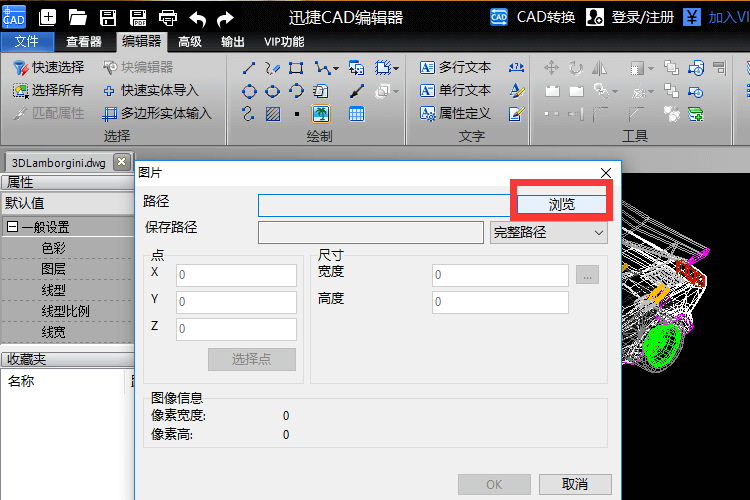This screenshot has height=500, width=750.
Task: Click the green add-layer icon in tools group
Action: (x=696, y=114)
